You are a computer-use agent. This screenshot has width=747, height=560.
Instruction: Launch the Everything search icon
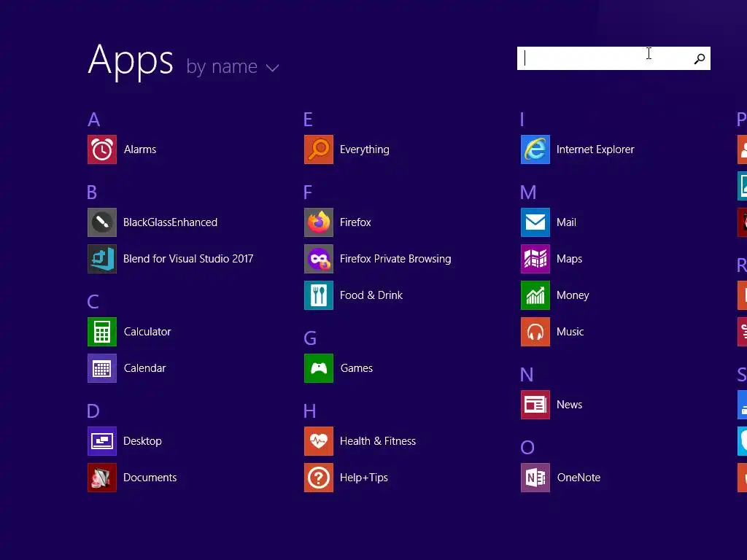[x=319, y=149]
